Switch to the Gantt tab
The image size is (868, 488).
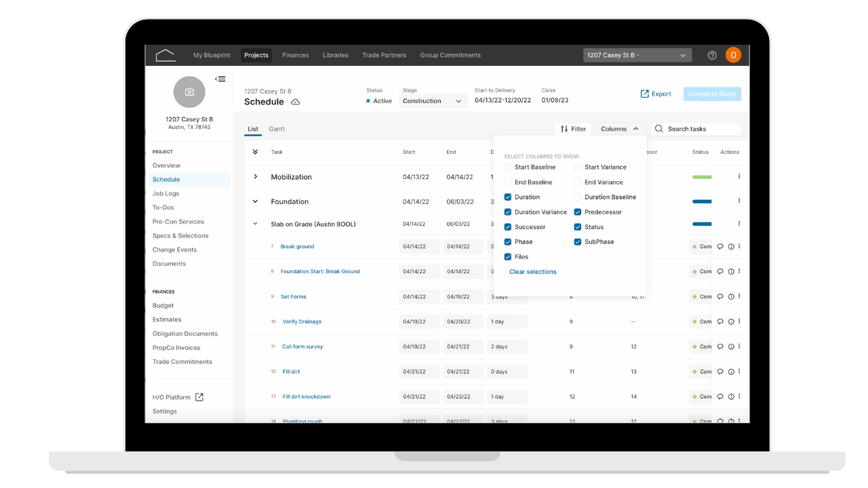[277, 129]
